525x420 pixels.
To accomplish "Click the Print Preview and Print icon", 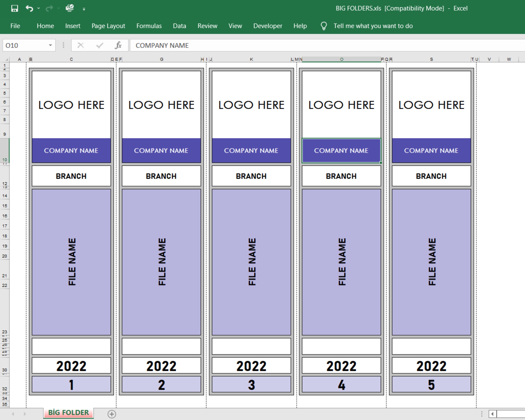I will point(70,8).
